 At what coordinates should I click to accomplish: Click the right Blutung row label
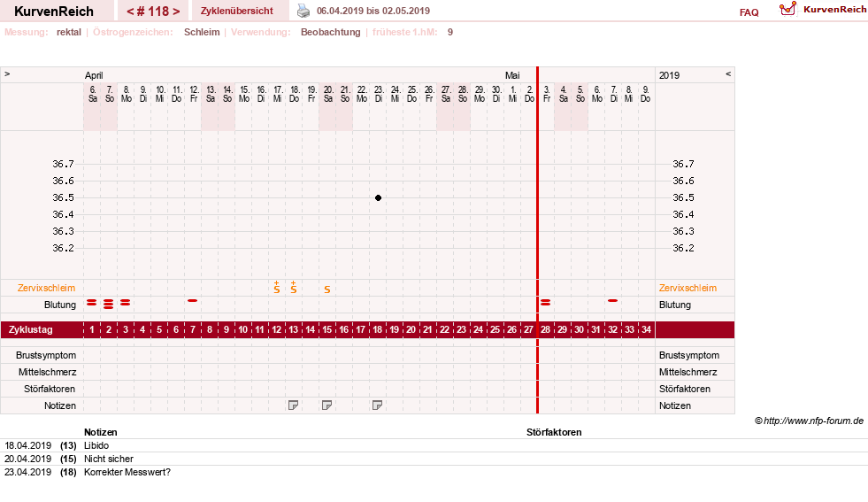click(x=675, y=305)
